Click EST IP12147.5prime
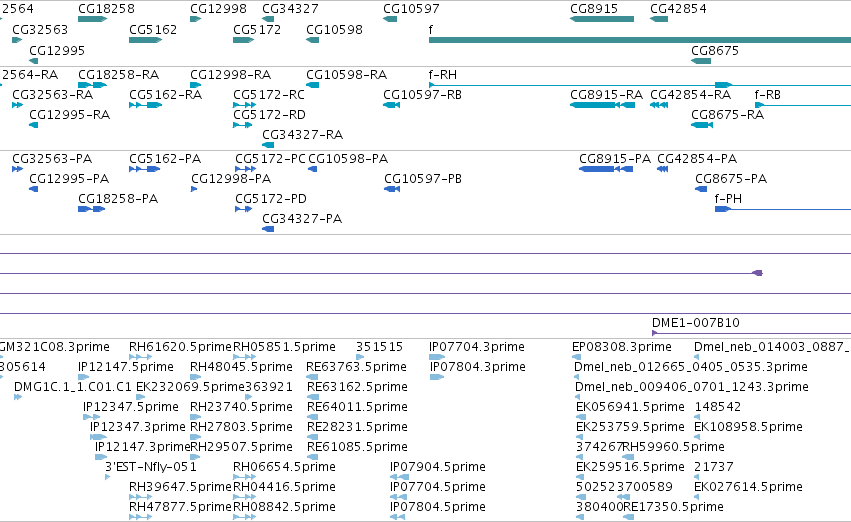 [x=126, y=367]
